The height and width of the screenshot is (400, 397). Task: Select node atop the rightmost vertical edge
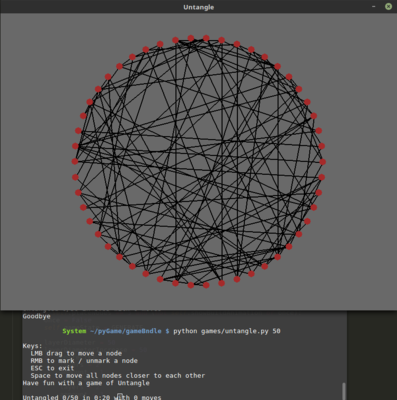click(x=278, y=67)
